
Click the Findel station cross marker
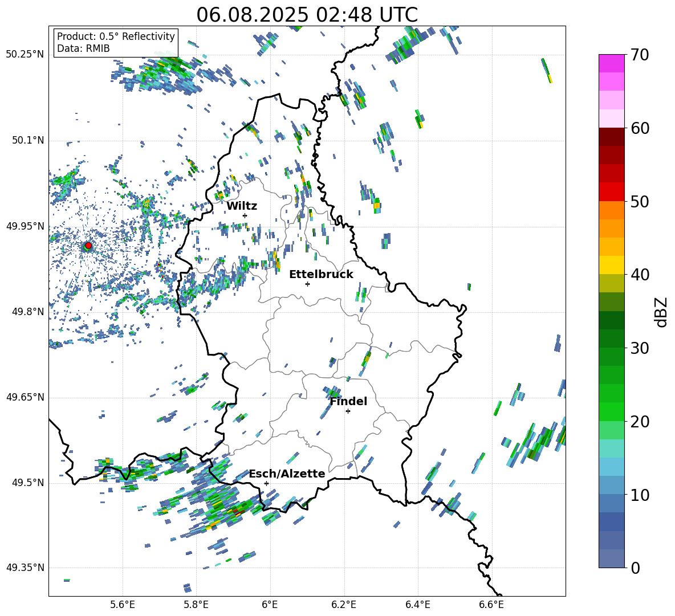pyautogui.click(x=348, y=411)
